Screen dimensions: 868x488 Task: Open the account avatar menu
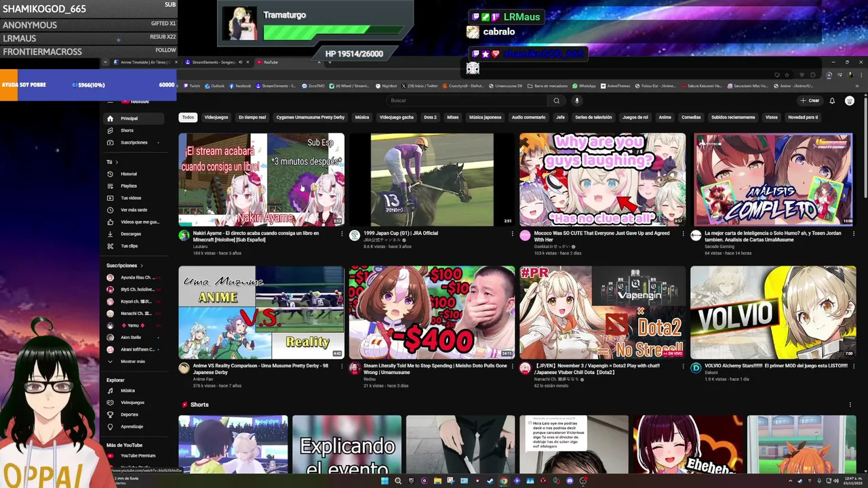pos(850,100)
